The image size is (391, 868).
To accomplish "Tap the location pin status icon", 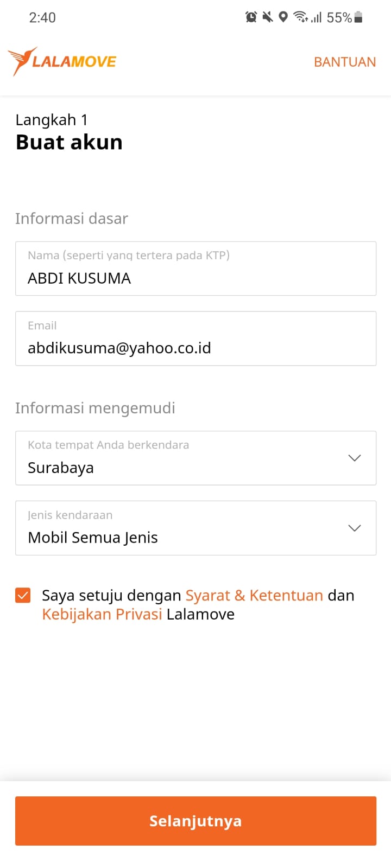I will click(x=283, y=17).
